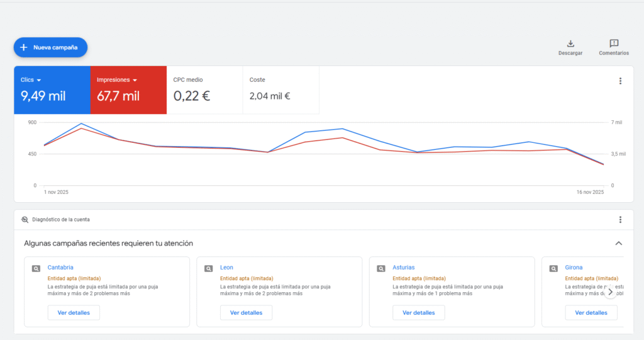The image size is (644, 340).
Task: Open the Cantabria campaign link
Action: pos(60,267)
